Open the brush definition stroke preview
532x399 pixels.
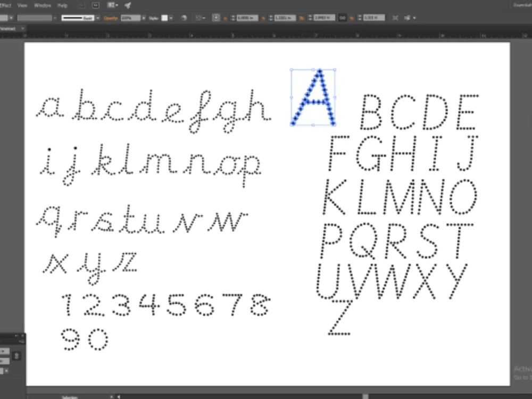[78, 18]
